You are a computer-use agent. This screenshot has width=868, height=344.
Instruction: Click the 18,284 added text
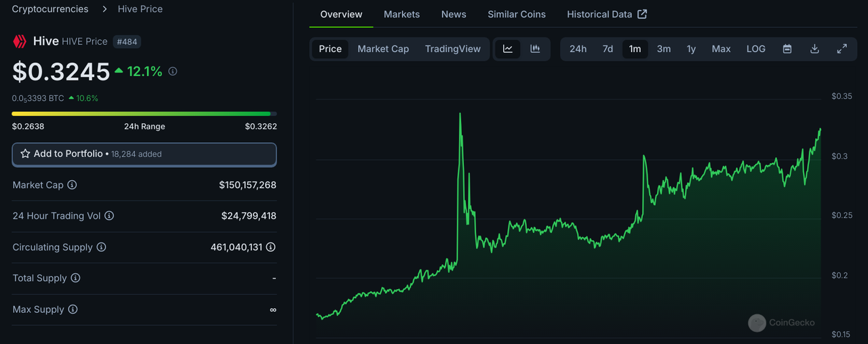(x=136, y=154)
